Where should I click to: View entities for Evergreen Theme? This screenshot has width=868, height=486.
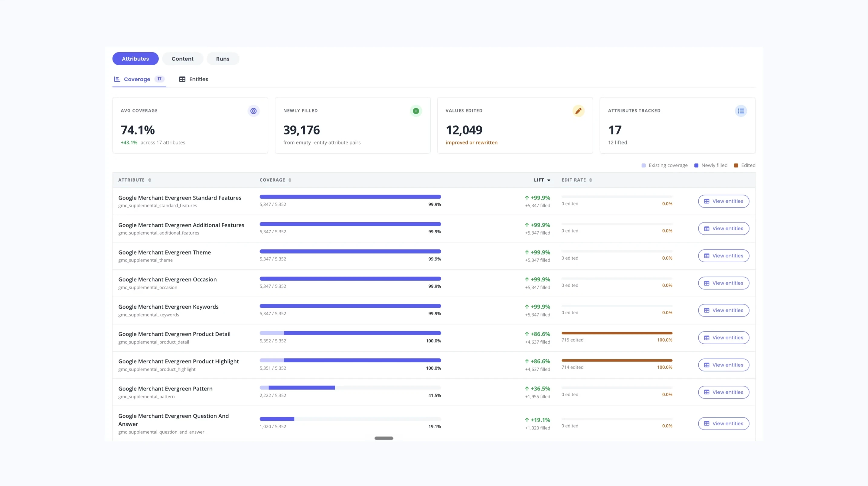[x=723, y=256]
